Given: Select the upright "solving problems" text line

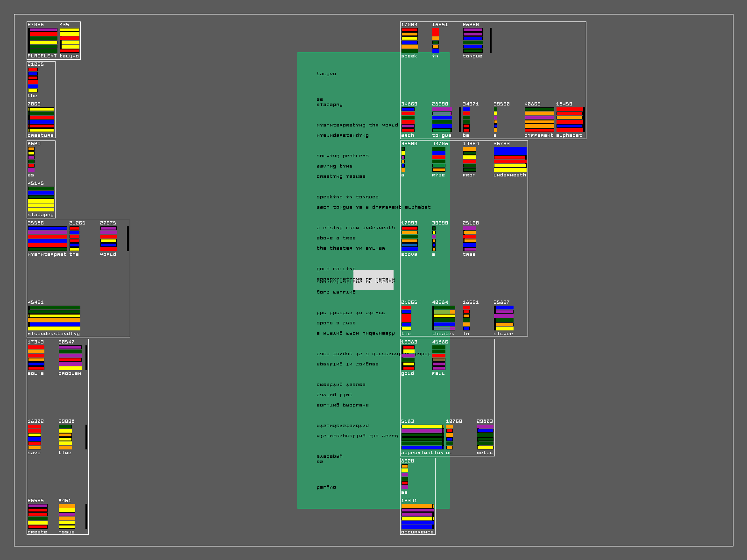Looking at the screenshot, I should (x=343, y=156).
